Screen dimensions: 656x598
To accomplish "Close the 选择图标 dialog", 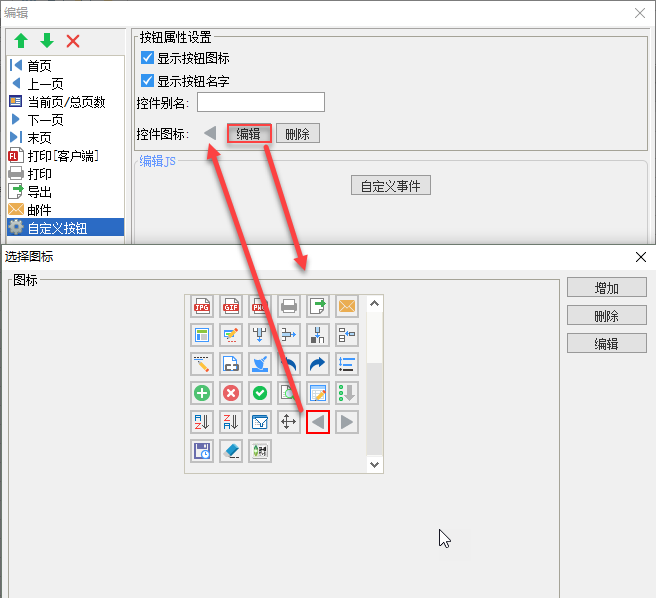I will [641, 257].
